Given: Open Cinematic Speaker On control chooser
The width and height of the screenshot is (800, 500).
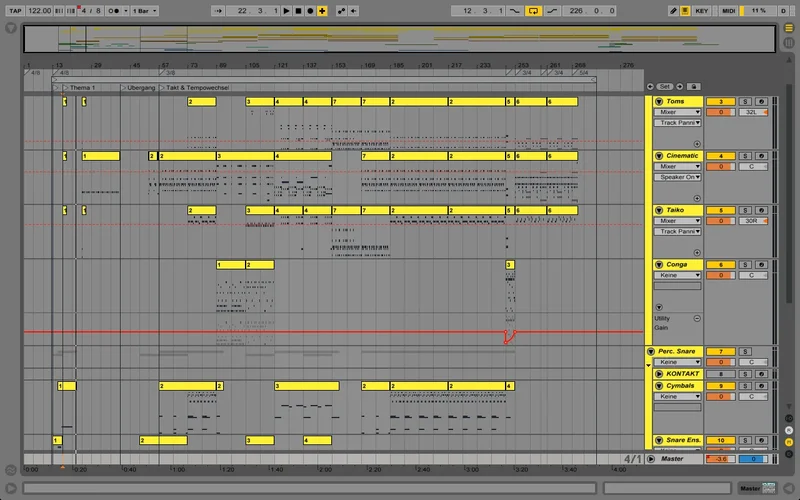Looking at the screenshot, I should click(678, 177).
